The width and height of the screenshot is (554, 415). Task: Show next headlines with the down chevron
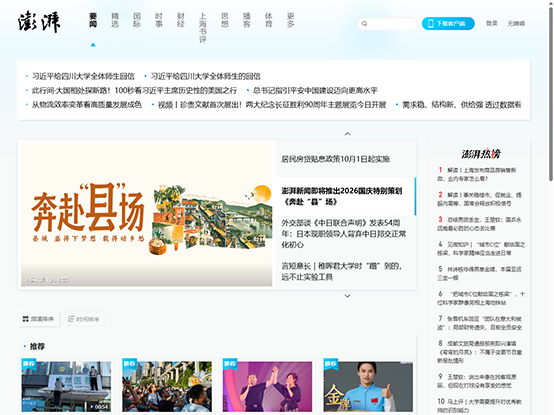(x=347, y=296)
